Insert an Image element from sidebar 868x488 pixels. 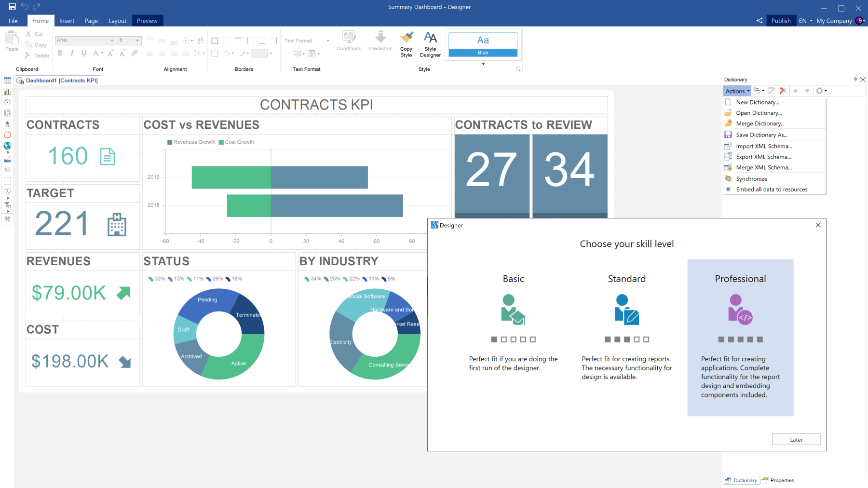click(7, 159)
